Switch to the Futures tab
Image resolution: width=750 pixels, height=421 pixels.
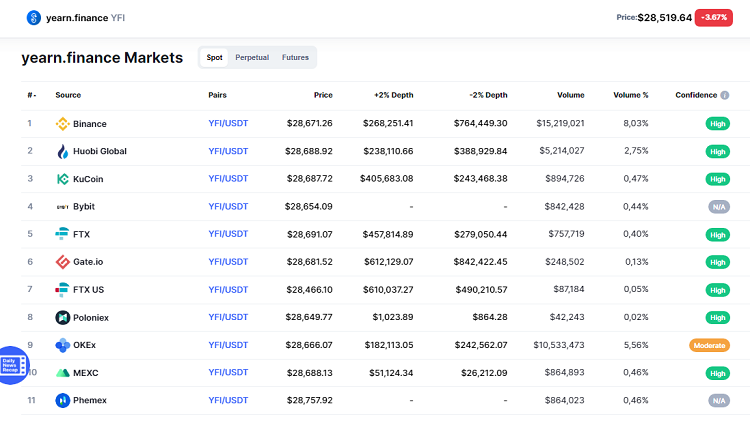coord(295,58)
